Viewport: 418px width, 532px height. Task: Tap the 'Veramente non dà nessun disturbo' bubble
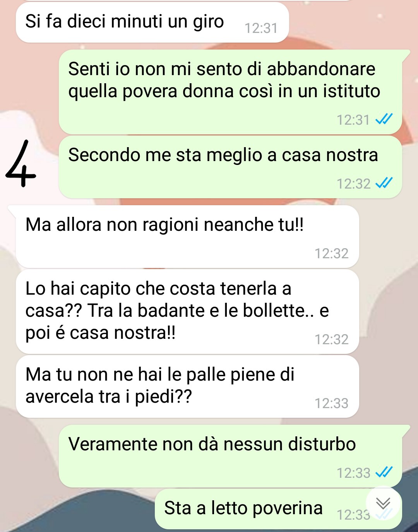coord(230,456)
